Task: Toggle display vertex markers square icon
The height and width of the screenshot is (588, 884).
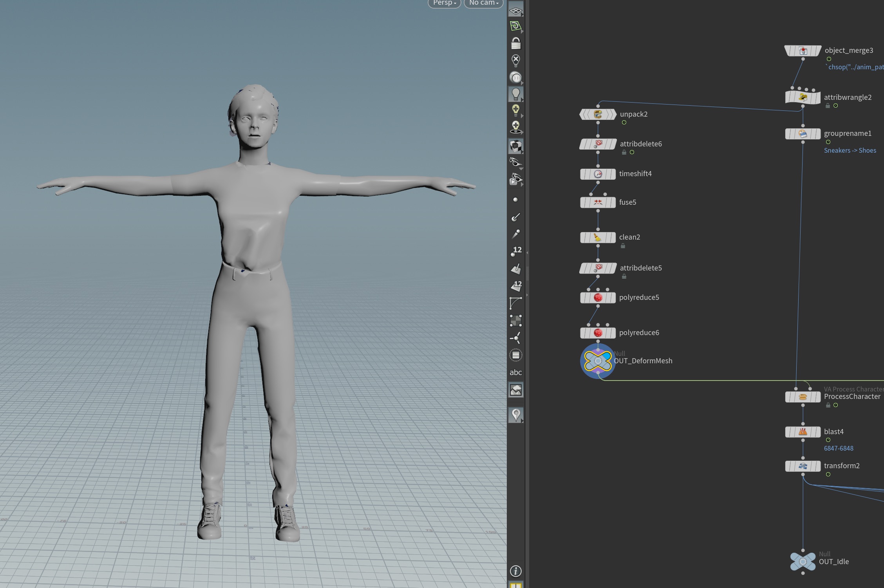Action: click(x=516, y=321)
